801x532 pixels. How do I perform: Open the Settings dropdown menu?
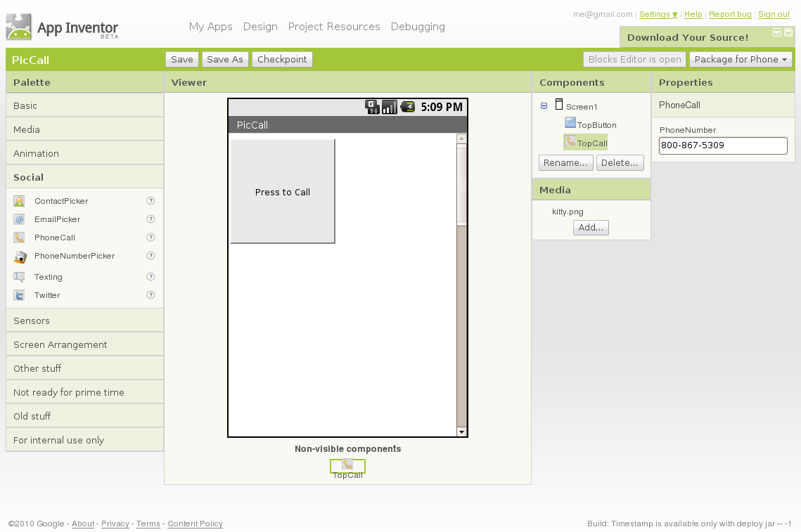658,15
